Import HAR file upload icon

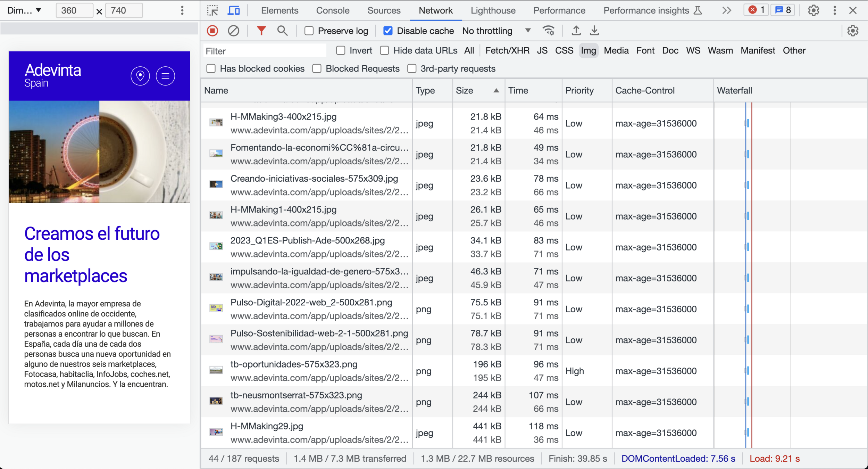tap(576, 31)
